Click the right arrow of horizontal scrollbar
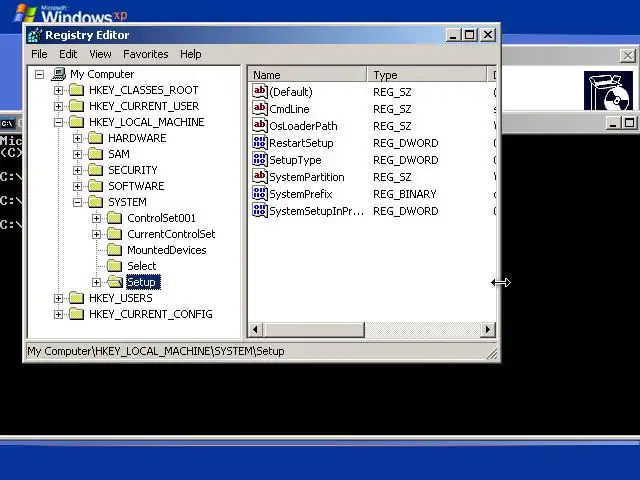 point(487,329)
